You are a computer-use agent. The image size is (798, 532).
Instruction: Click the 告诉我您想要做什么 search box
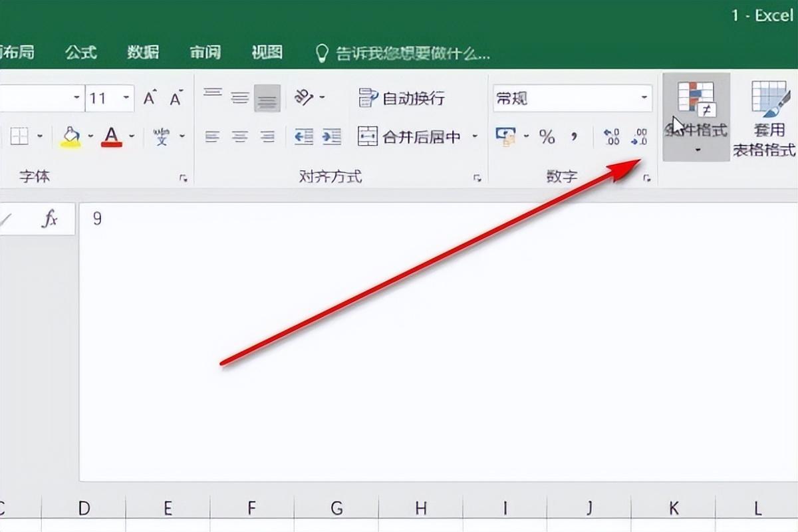403,53
